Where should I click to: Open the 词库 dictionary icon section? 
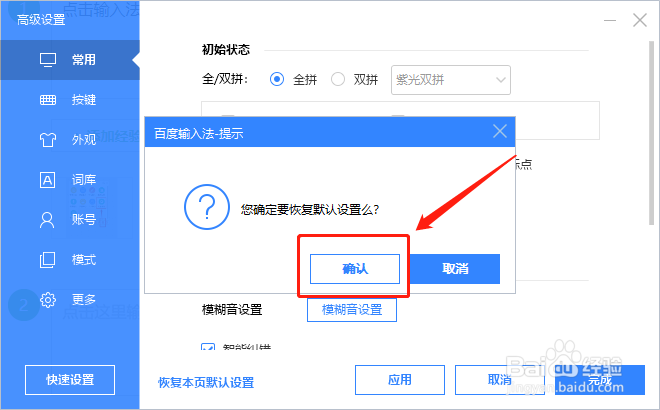pyautogui.click(x=48, y=180)
